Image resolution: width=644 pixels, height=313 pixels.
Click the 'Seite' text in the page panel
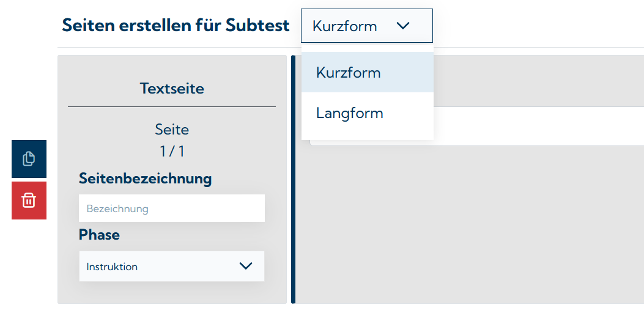172,130
